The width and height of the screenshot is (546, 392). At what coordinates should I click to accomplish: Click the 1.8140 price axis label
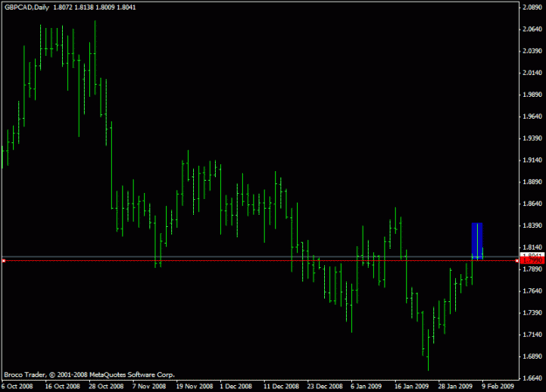(x=532, y=248)
